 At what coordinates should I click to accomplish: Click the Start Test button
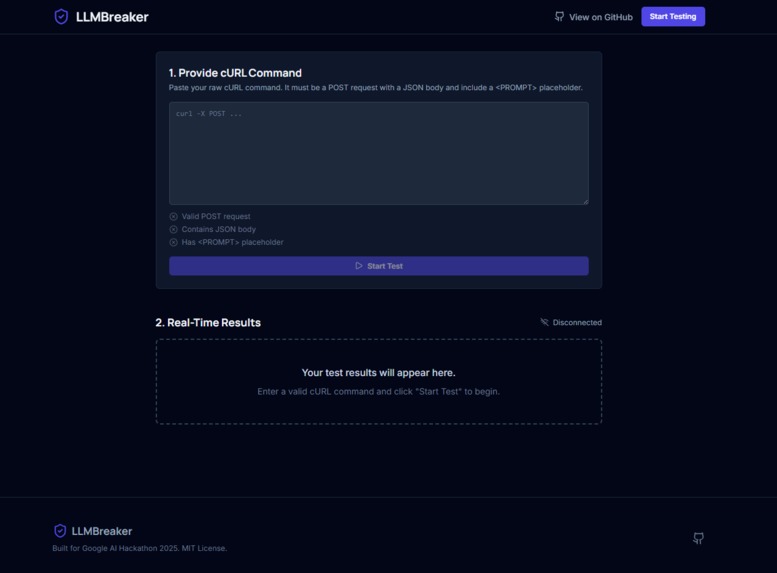tap(379, 266)
